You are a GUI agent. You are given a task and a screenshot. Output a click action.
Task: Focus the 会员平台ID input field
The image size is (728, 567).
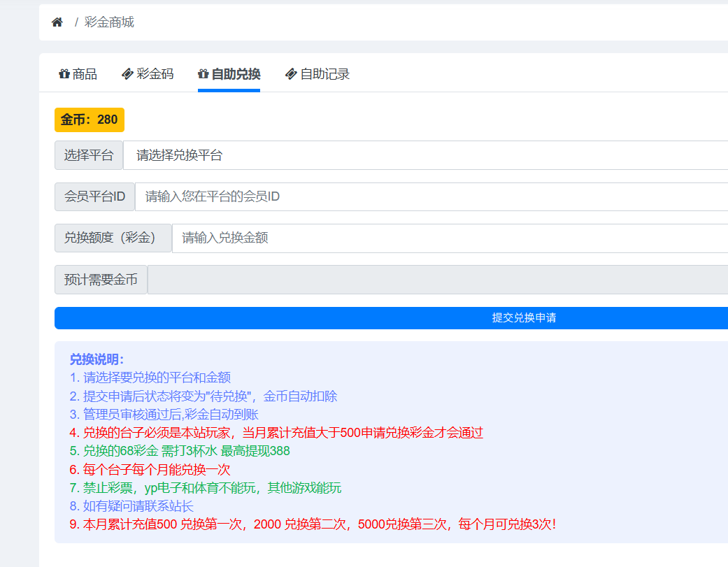tap(431, 196)
